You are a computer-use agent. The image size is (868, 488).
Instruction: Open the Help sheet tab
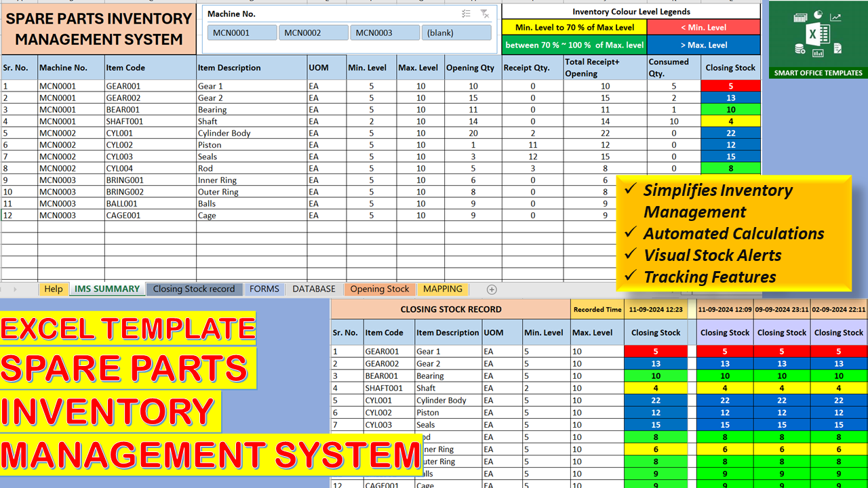coord(53,289)
